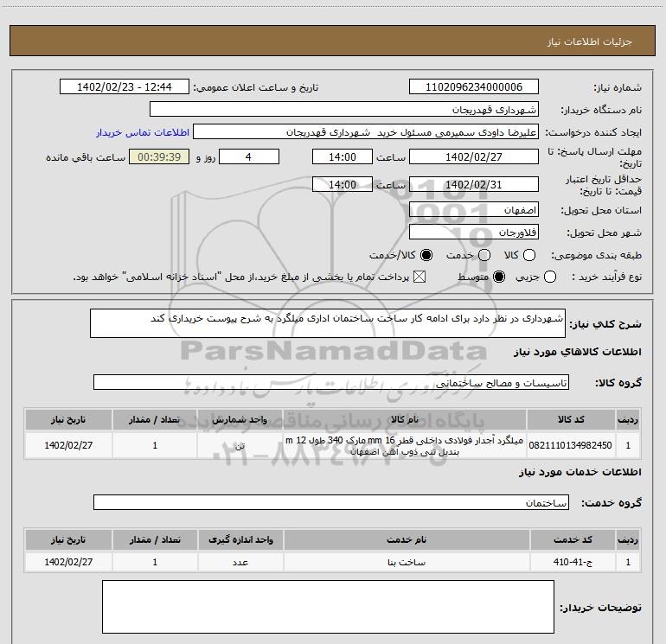This screenshot has width=666, height=644.
Task: Choose the جزیی purchase process option
Action: coord(550,277)
